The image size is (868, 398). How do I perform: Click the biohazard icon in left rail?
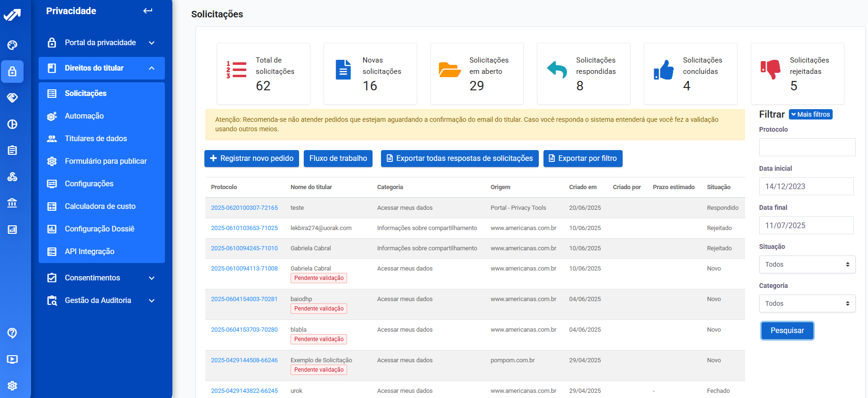click(12, 177)
